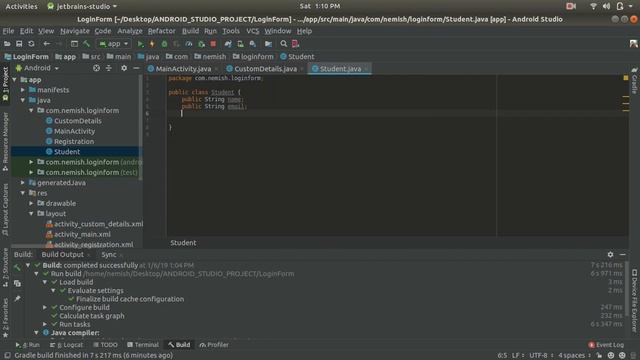Click the Profile app gauge icon
This screenshot has width=640, height=360.
[189, 44]
